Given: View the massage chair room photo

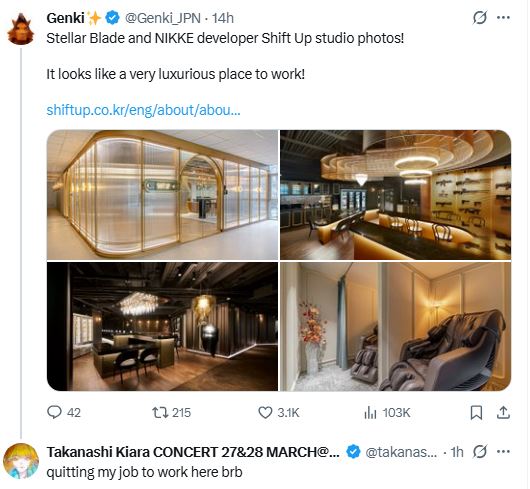Looking at the screenshot, I should click(395, 326).
